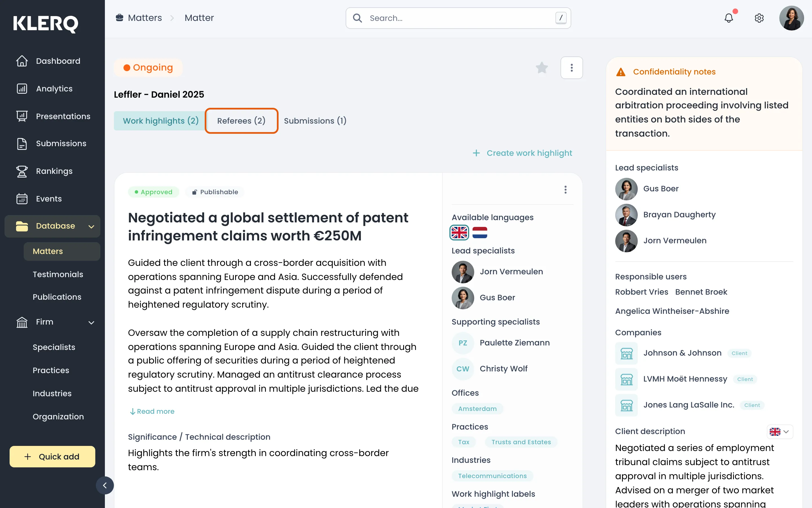Click the Tax practice tag
This screenshot has height=508, width=812.
[x=464, y=442]
